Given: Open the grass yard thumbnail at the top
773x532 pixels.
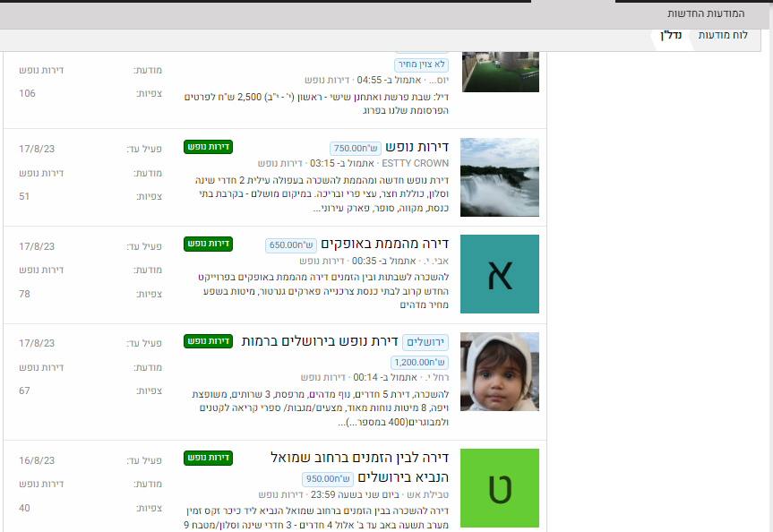Looking at the screenshot, I should pyautogui.click(x=501, y=72).
